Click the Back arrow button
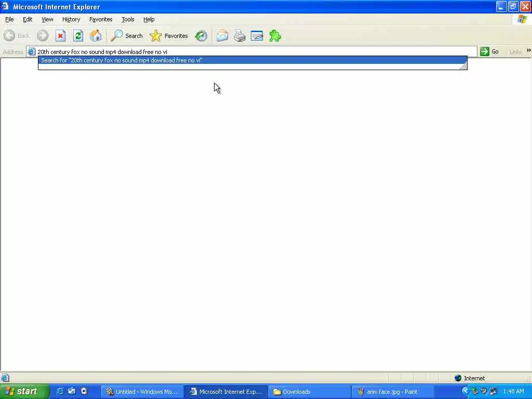The image size is (532, 399). 17,36
